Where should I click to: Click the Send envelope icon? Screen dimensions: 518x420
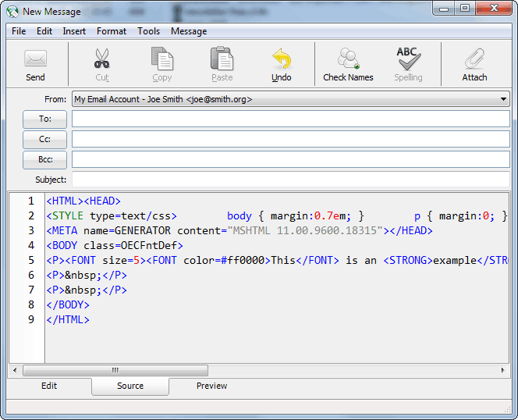pos(35,59)
